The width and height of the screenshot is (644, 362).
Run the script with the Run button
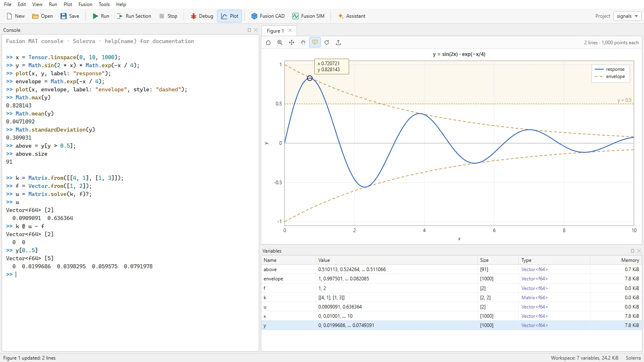101,16
